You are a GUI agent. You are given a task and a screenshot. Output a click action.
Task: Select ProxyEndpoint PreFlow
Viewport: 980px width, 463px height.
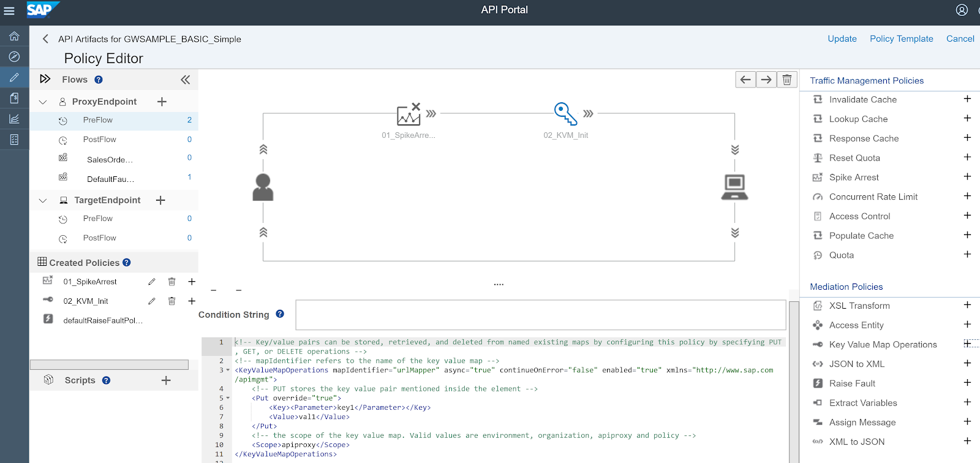(114, 121)
